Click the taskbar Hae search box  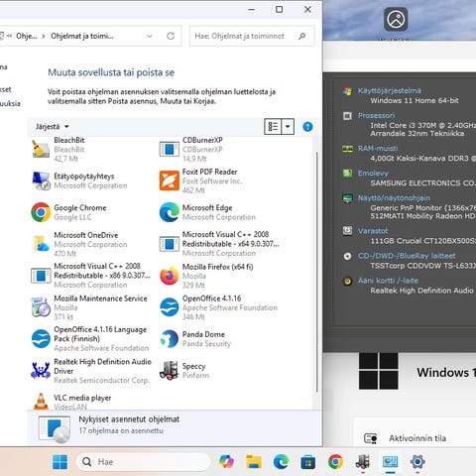(143, 461)
